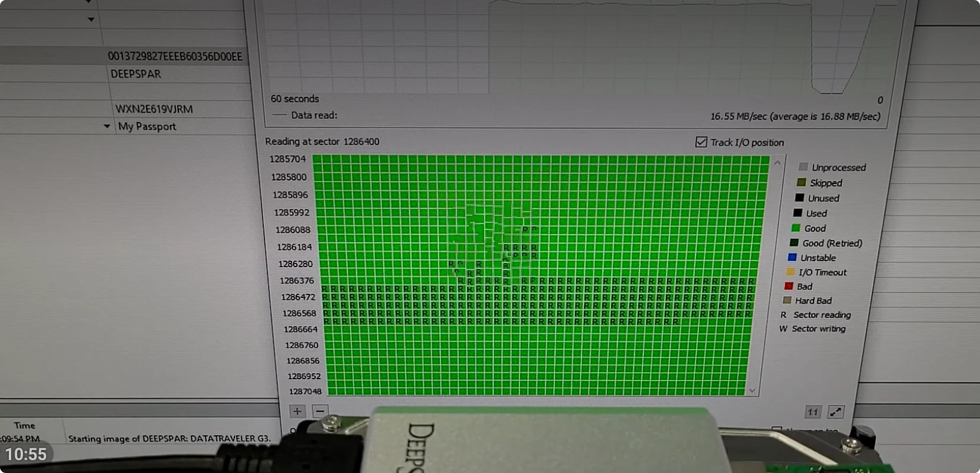Select the WXN2E619VJRM serial value

pyautogui.click(x=154, y=109)
